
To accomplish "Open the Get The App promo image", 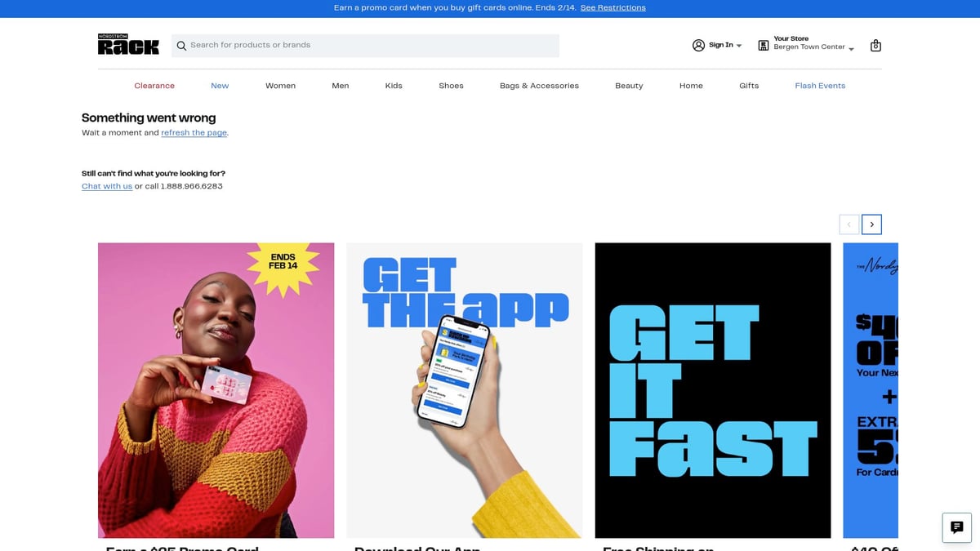I will pos(464,390).
